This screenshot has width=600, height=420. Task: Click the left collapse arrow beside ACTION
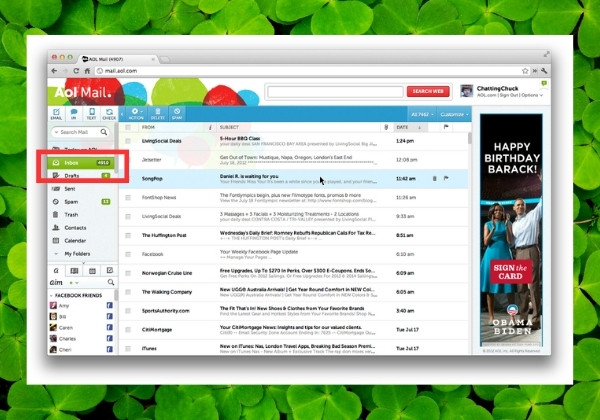click(122, 114)
